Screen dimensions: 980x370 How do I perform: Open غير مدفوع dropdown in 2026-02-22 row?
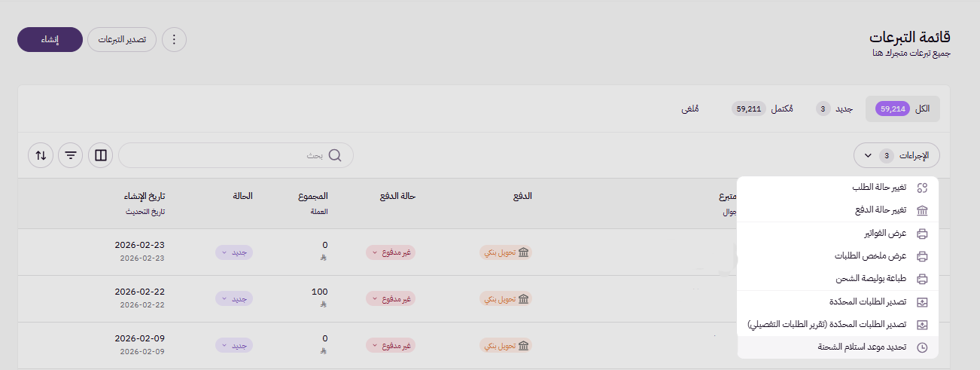[x=391, y=299]
